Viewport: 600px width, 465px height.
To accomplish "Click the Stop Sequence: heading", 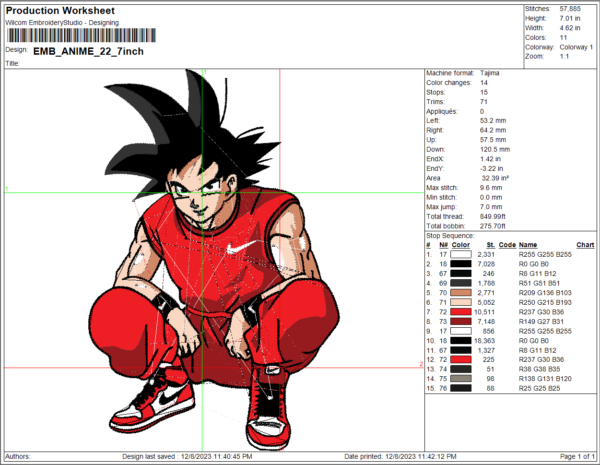I will [450, 236].
